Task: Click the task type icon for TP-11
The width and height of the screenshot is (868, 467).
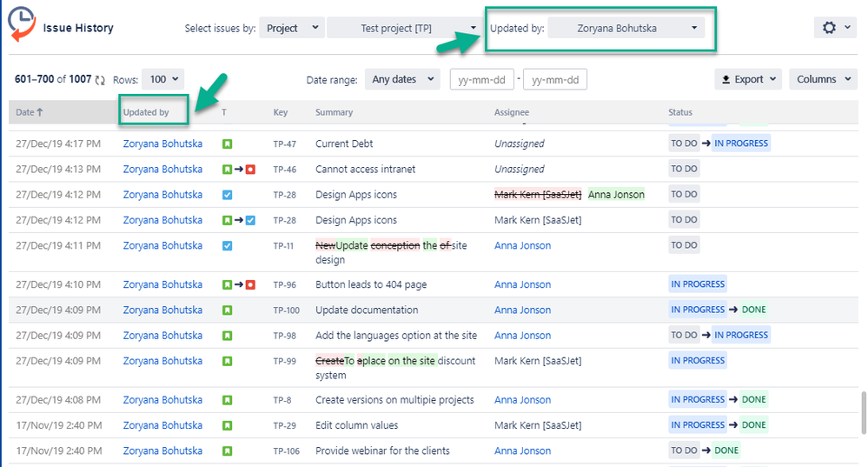Action: (227, 246)
